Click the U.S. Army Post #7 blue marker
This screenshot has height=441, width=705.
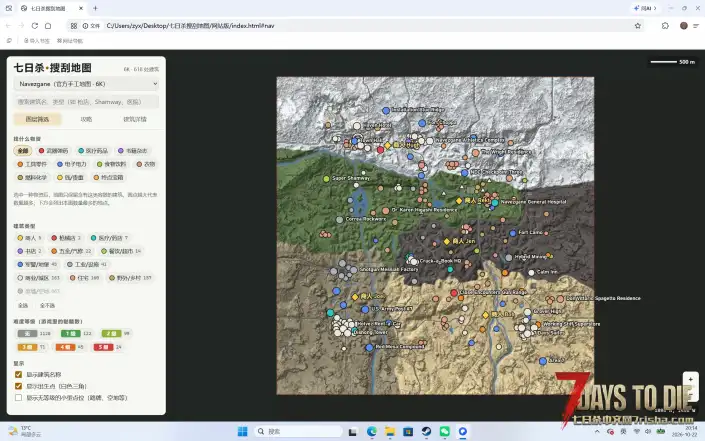click(365, 309)
